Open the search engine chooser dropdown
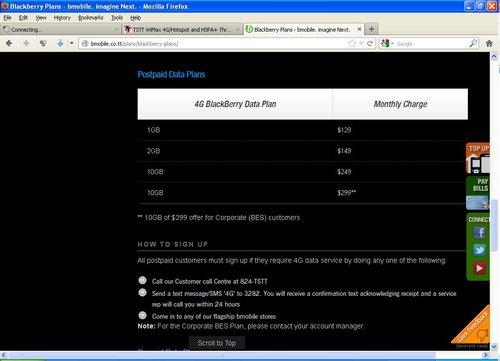 pos(387,43)
